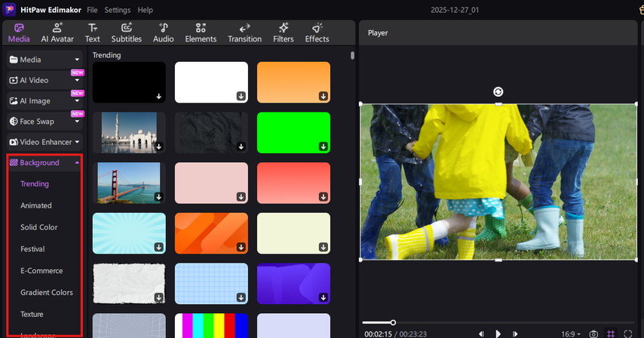Select the Festival background category
This screenshot has height=338, width=644.
32,249
